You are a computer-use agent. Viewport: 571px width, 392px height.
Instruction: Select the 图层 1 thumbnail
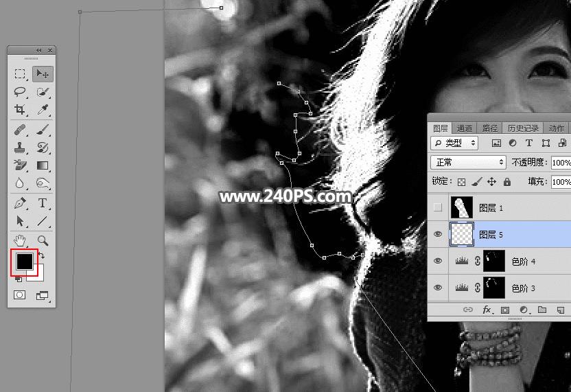[462, 207]
